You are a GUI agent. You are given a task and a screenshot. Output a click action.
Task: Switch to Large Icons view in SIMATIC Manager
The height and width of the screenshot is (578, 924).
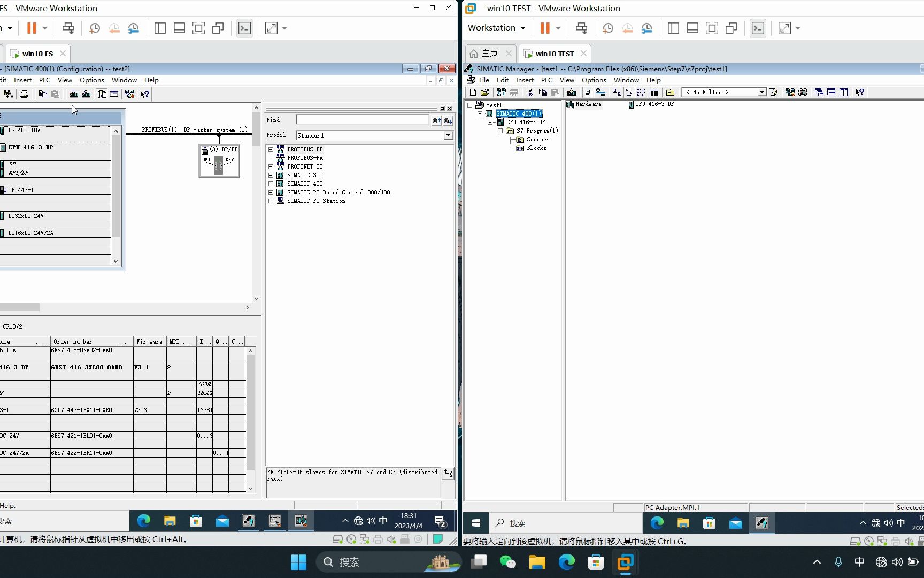tap(617, 93)
